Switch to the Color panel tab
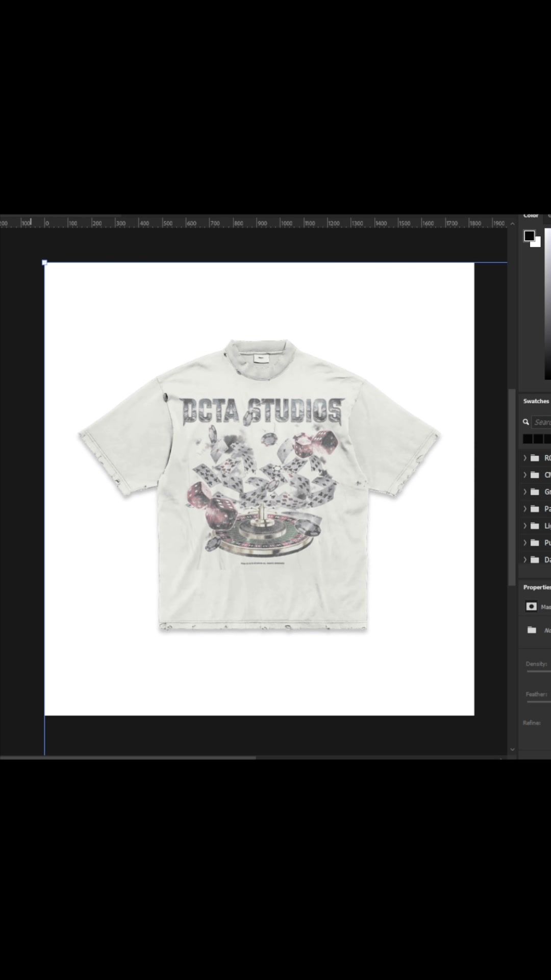The width and height of the screenshot is (551, 980). [531, 216]
